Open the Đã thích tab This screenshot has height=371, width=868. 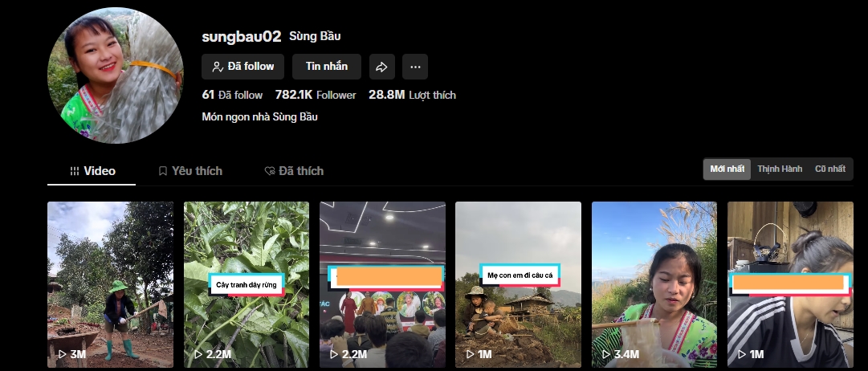(294, 171)
